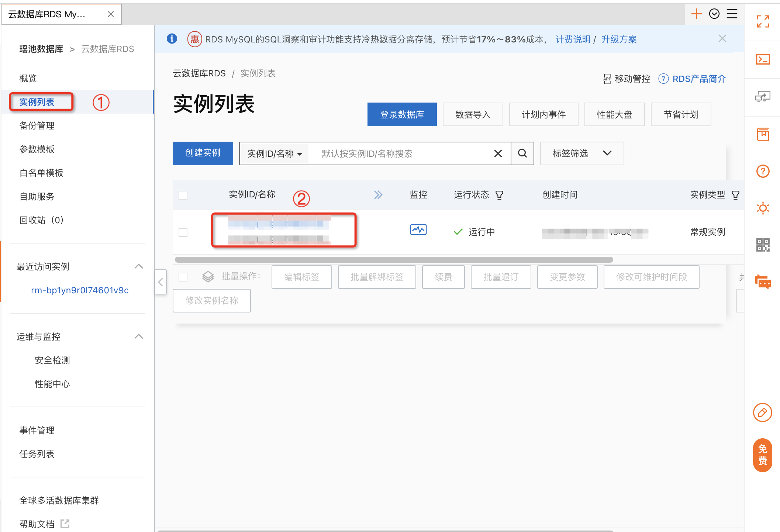780x532 pixels.
Task: Filter by running status funnel icon
Action: pos(499,195)
